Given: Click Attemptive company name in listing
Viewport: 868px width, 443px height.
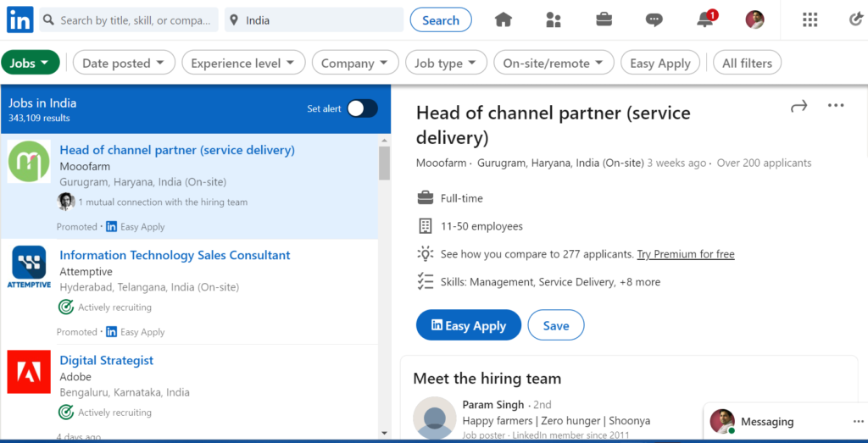Looking at the screenshot, I should (x=86, y=272).
